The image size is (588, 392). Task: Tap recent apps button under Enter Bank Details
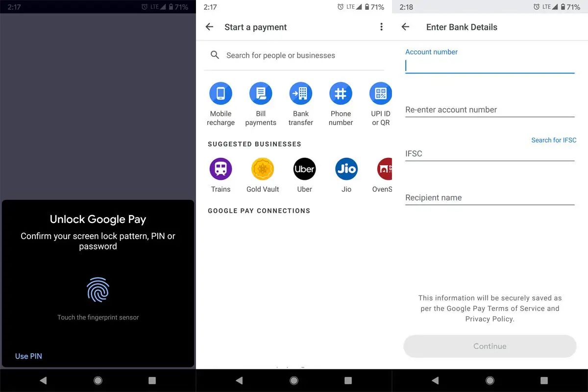click(x=544, y=380)
